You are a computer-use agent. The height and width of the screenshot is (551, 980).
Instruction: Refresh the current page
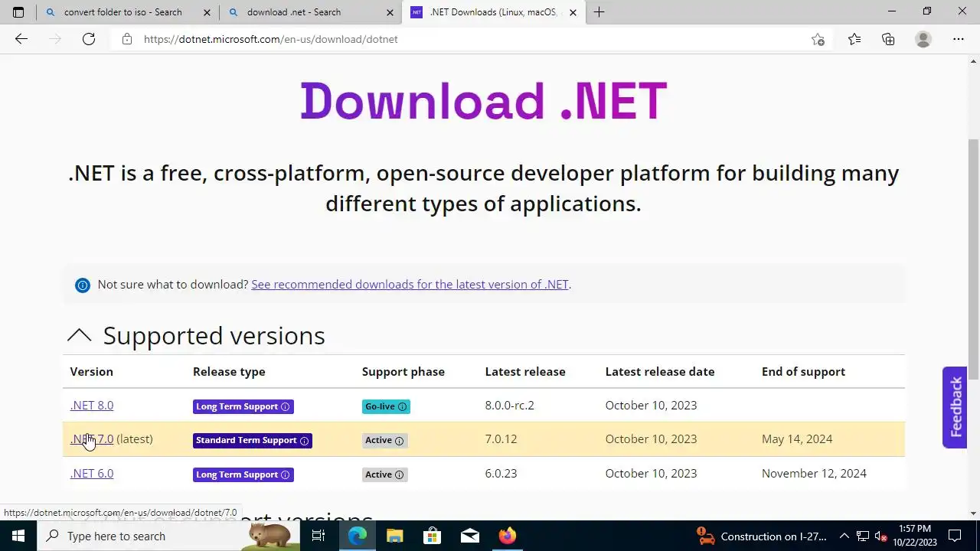click(x=89, y=39)
